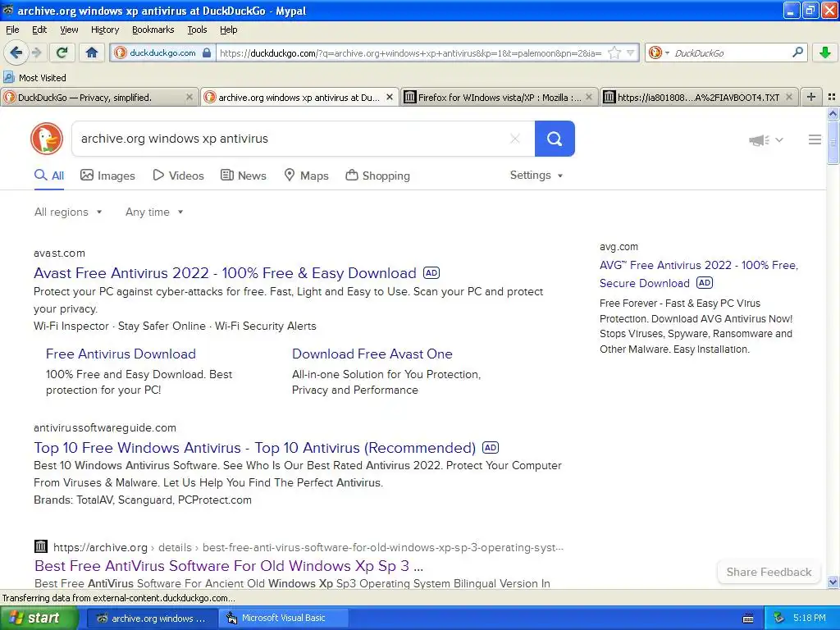Click the archive.org windows taskbar button
This screenshot has height=630, width=840.
click(152, 618)
